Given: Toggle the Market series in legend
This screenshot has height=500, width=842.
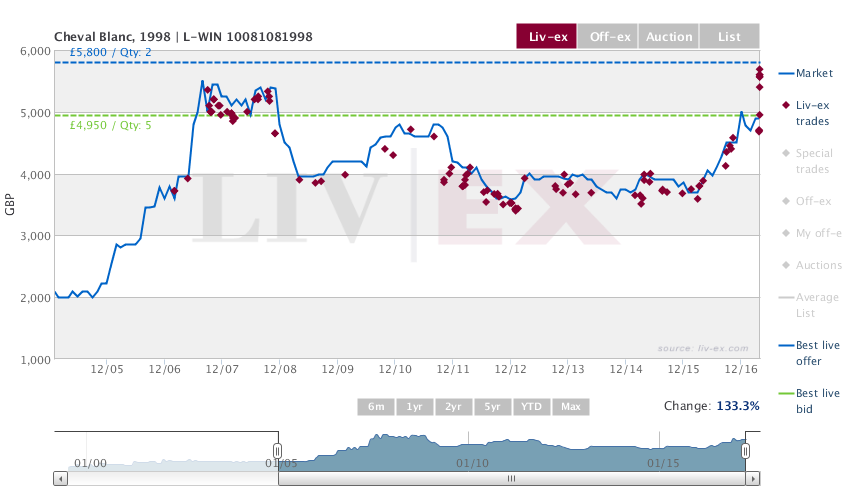Looking at the screenshot, I should (x=806, y=73).
